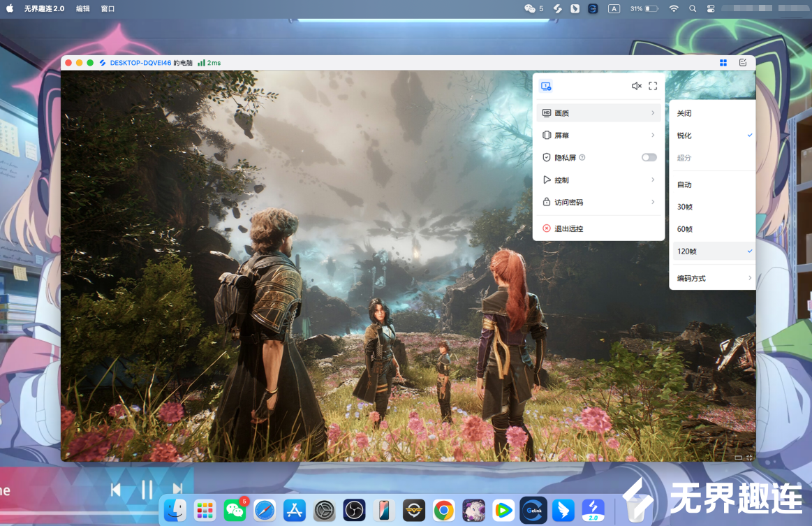This screenshot has width=812, height=526.
Task: Click the remote screen icon in popup header
Action: pyautogui.click(x=546, y=86)
